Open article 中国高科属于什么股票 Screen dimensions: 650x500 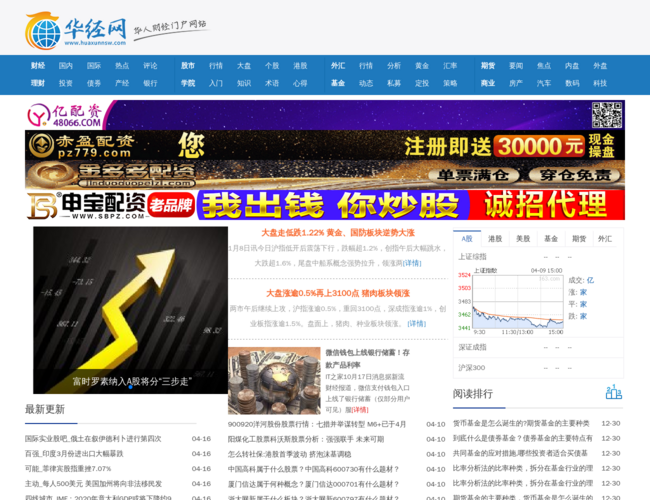(313, 469)
